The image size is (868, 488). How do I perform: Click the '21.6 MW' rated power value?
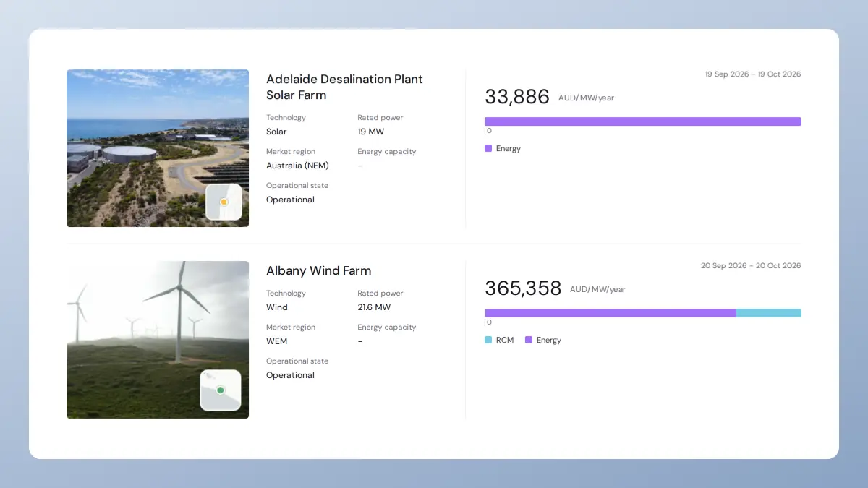[374, 307]
